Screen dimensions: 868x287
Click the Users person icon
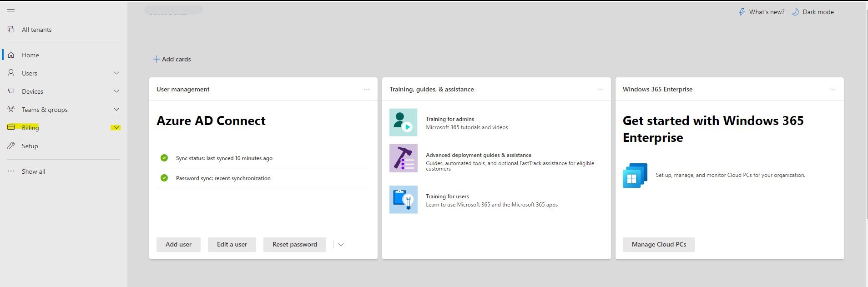(11, 73)
